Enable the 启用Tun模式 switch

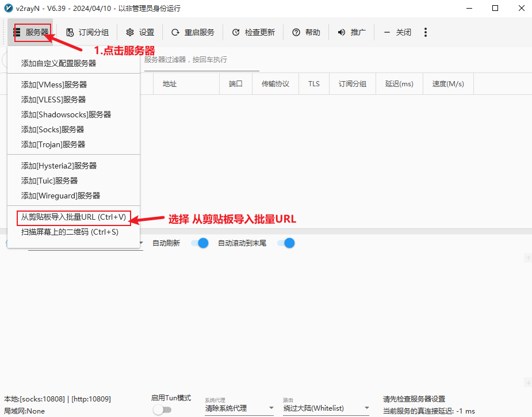click(162, 410)
